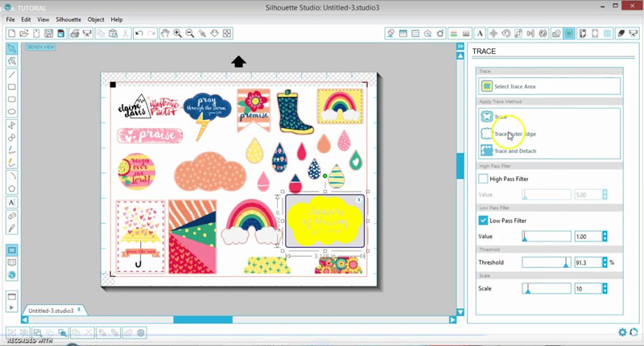Adjust the Low Pass Filter value stepper

click(x=605, y=237)
